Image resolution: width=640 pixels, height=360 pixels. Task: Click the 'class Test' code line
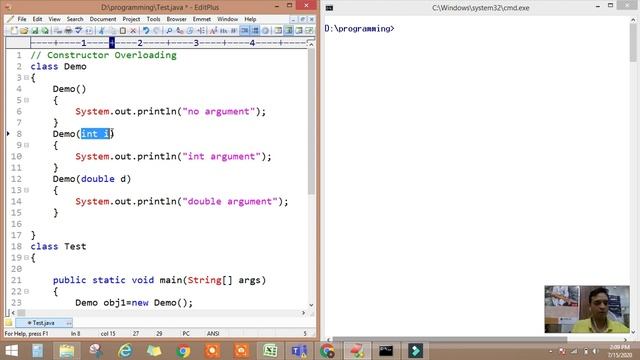[x=58, y=247]
